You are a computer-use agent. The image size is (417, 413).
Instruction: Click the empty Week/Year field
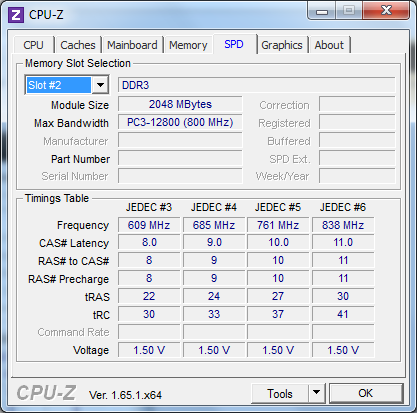pos(357,176)
